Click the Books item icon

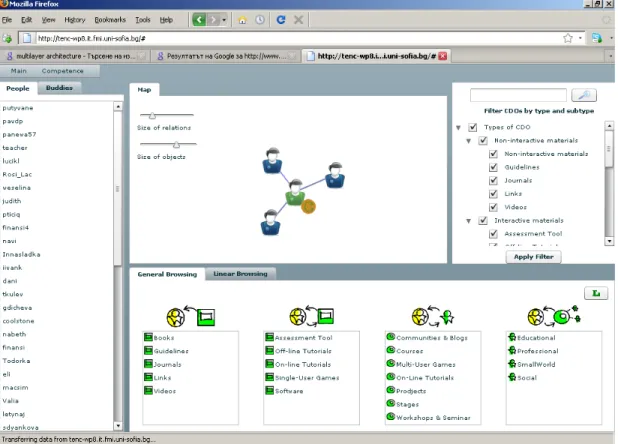pyautogui.click(x=148, y=337)
